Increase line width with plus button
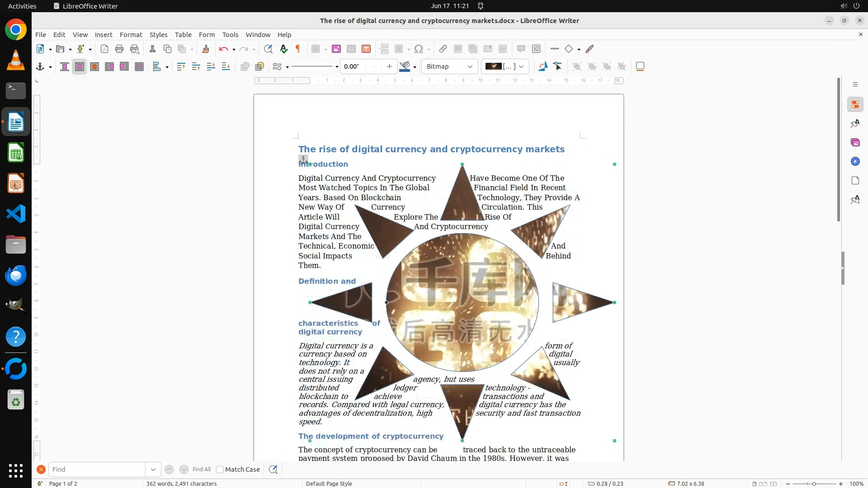868x488 pixels. click(x=389, y=66)
